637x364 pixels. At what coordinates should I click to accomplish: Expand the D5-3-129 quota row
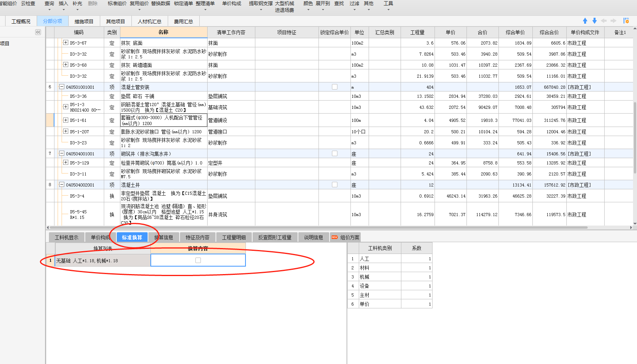[x=66, y=162]
